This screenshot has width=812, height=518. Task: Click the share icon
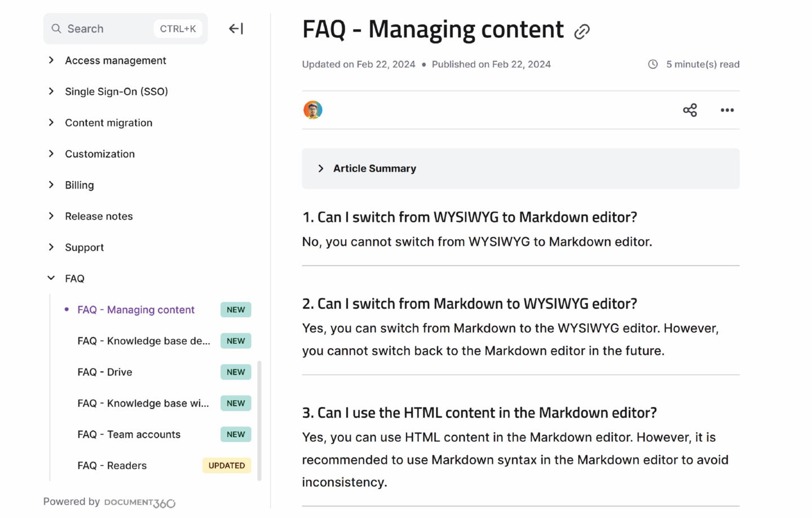690,110
